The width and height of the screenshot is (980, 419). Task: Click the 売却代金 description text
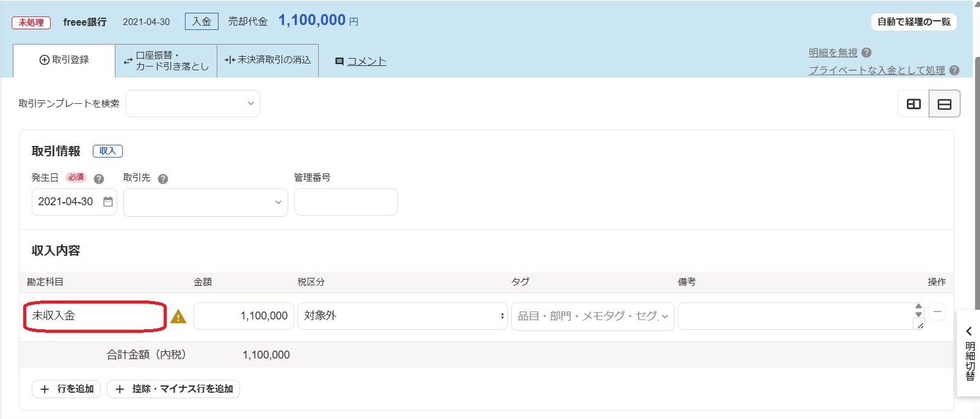click(248, 22)
